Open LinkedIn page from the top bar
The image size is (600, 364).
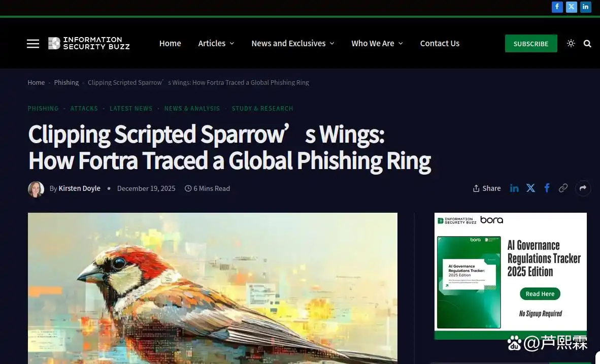point(585,7)
